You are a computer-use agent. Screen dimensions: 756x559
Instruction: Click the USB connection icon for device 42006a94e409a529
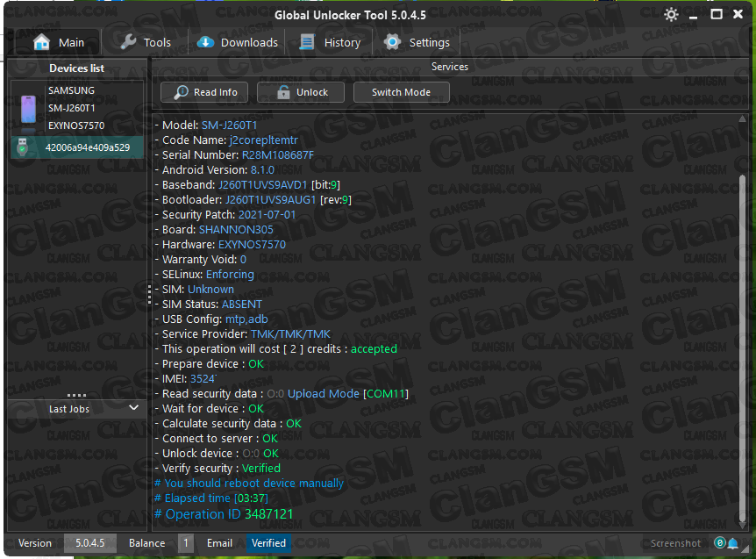point(22,147)
